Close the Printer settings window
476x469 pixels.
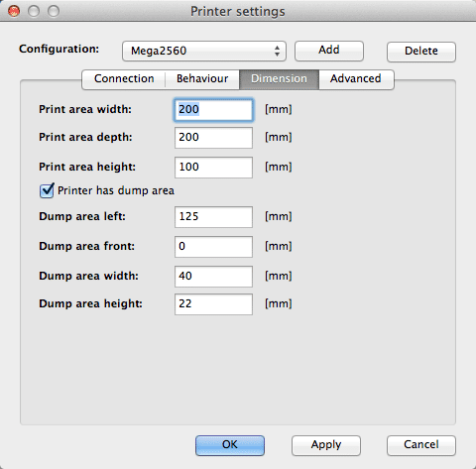coord(14,11)
